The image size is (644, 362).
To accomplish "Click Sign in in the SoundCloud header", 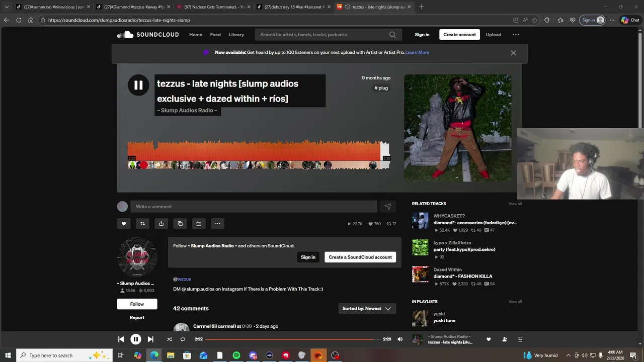I will [x=422, y=35].
